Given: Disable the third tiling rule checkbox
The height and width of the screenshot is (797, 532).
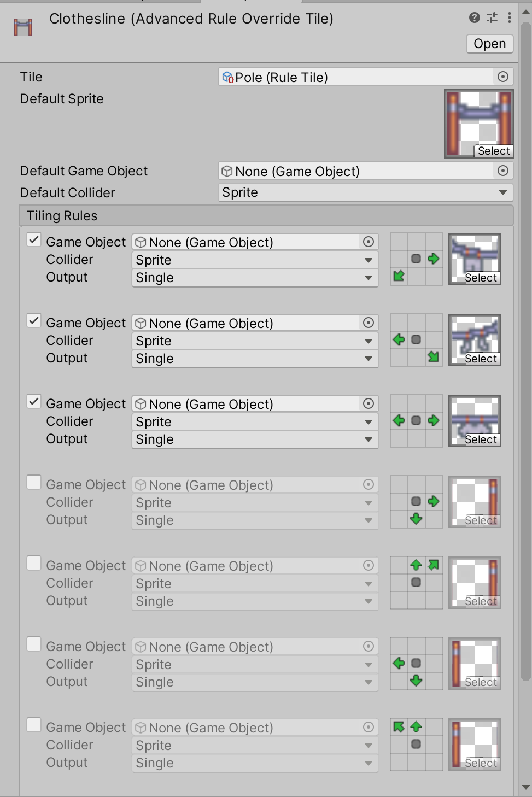Looking at the screenshot, I should pos(33,401).
